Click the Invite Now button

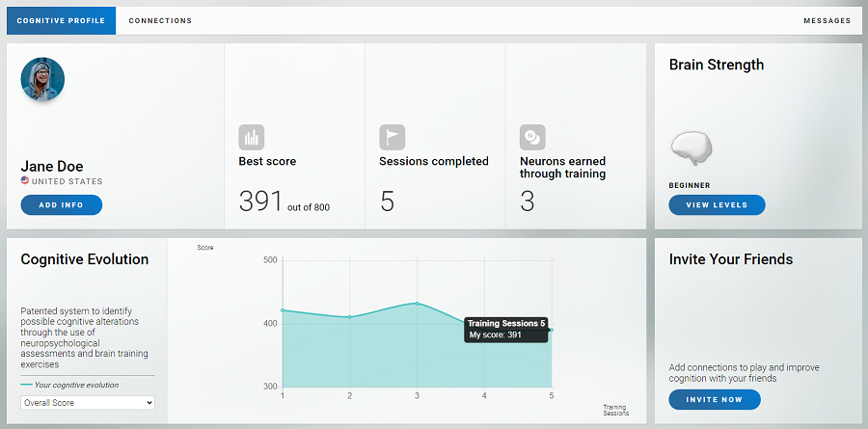[x=715, y=399]
